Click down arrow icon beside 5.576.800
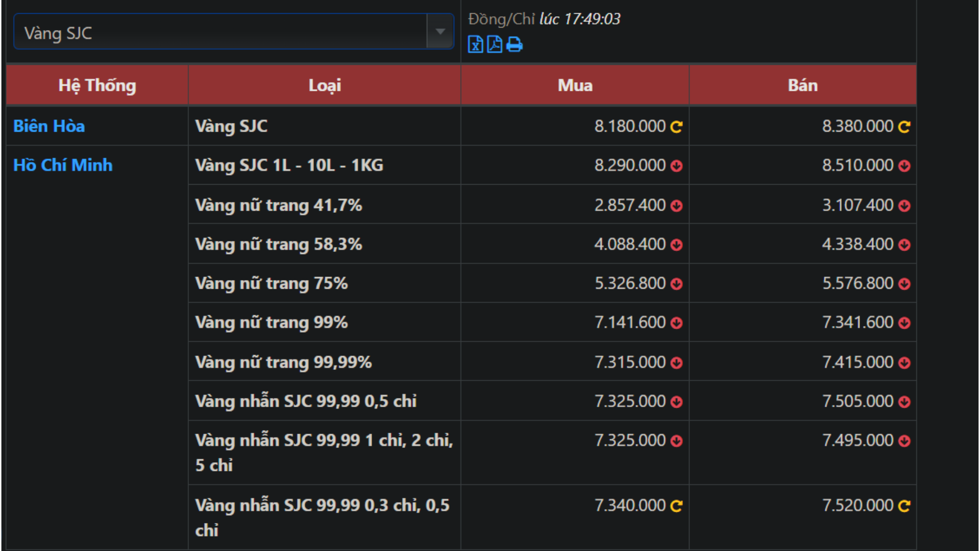980x551 pixels. click(904, 284)
